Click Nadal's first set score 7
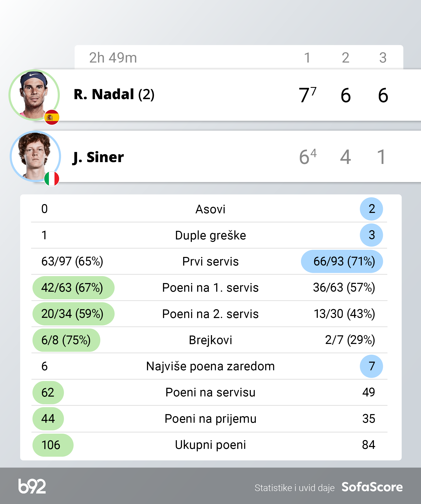 click(304, 95)
